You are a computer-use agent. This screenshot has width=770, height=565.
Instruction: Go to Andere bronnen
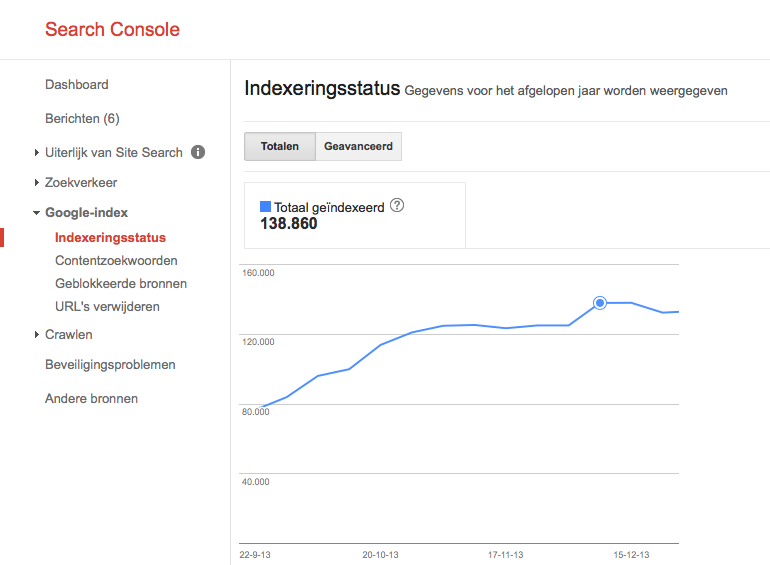[x=91, y=399]
